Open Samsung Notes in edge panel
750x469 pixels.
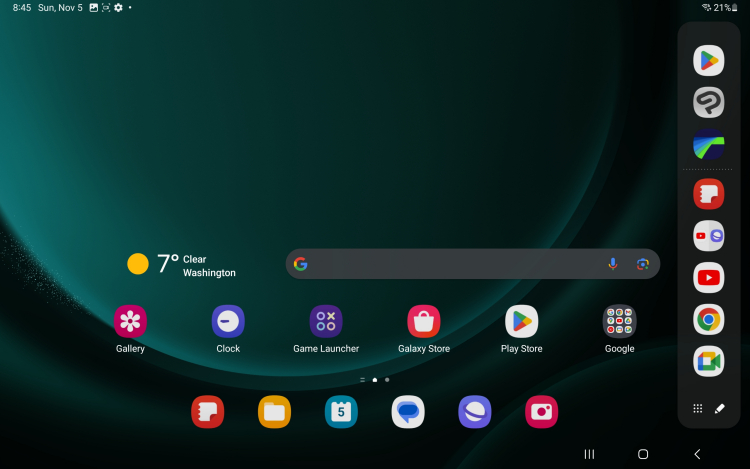click(x=708, y=194)
